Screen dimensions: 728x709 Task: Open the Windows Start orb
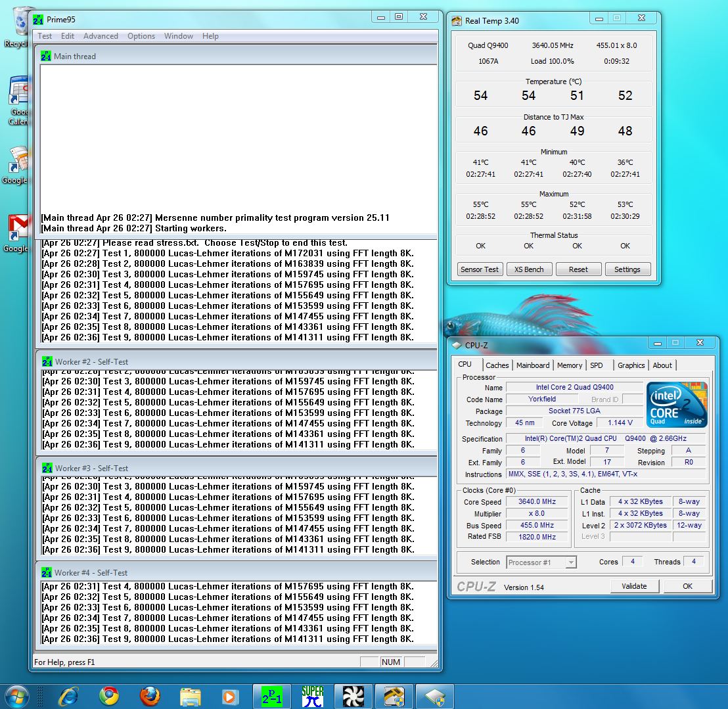tap(17, 697)
